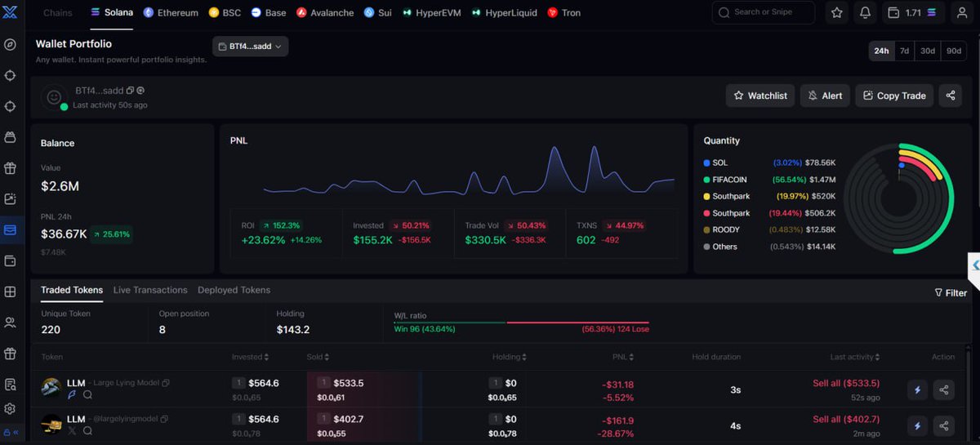The height and width of the screenshot is (445, 980).
Task: Open the document search icon in sidebar
Action: coord(11,385)
